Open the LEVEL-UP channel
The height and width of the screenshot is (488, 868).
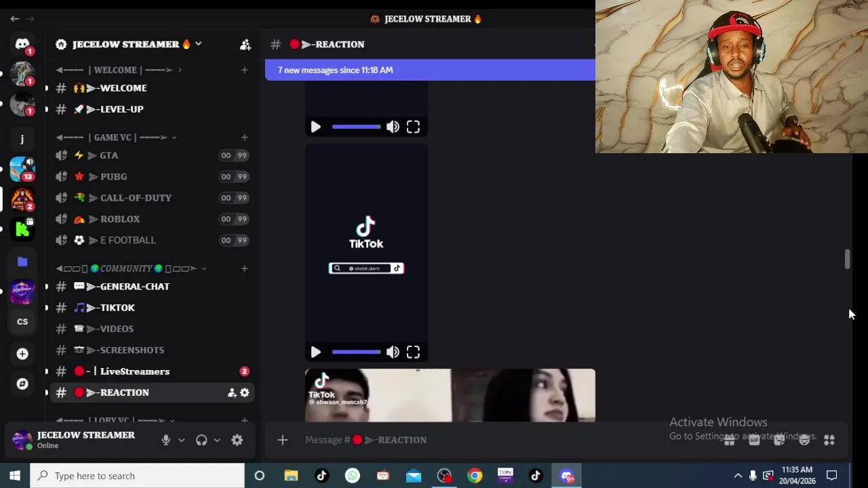pyautogui.click(x=152, y=109)
